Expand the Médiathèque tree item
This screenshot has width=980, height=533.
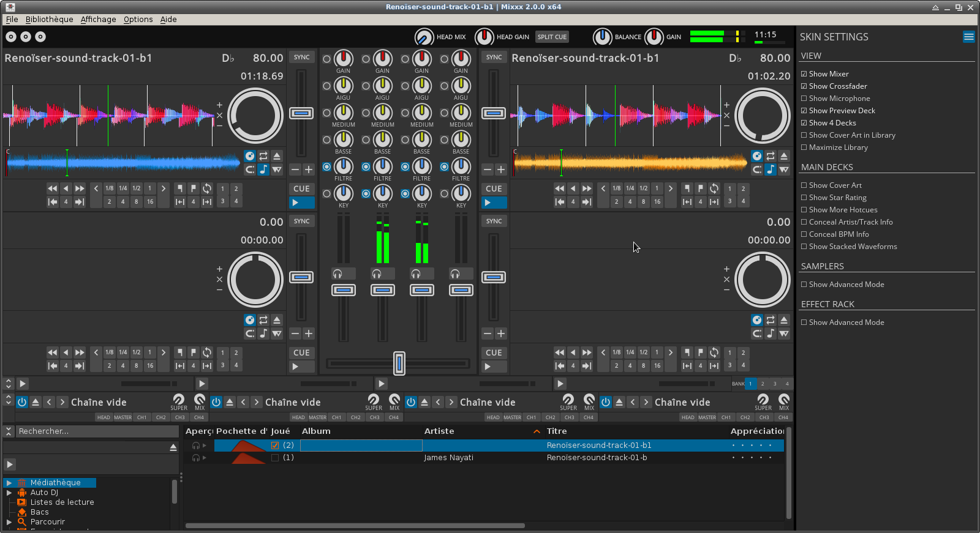coord(9,483)
